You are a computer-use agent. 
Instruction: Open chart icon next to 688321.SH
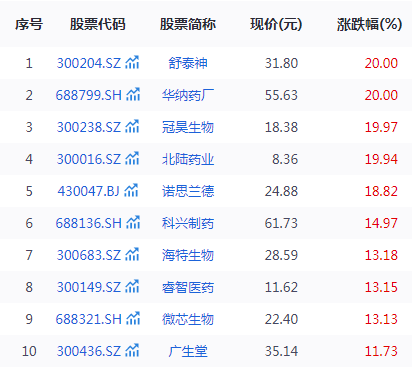coord(133,318)
